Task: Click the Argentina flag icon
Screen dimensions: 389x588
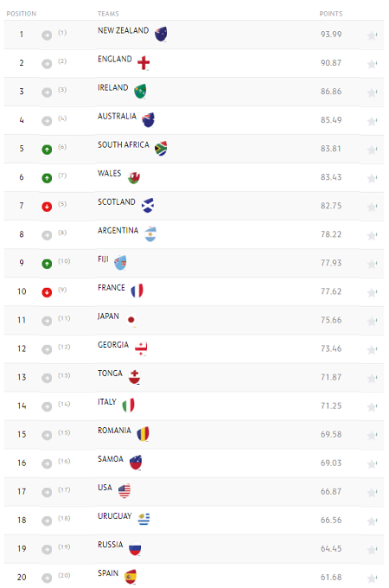Action: coord(150,234)
